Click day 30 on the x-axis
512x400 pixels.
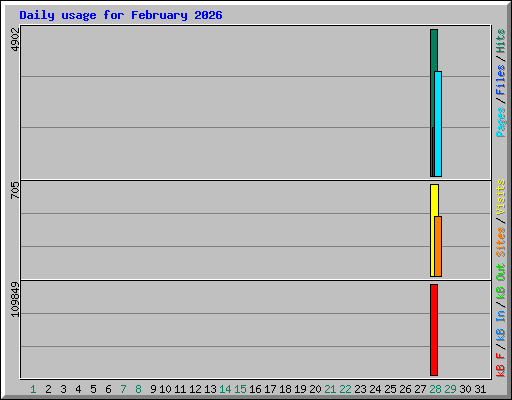tap(465, 389)
